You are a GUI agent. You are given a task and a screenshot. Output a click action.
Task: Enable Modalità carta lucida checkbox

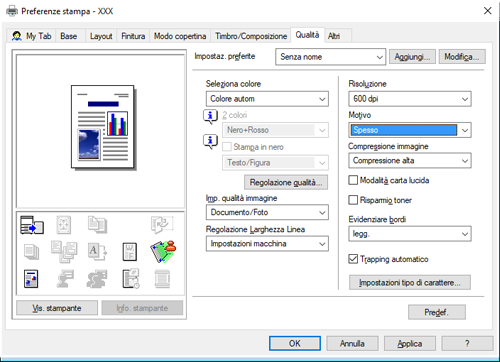[x=353, y=180]
